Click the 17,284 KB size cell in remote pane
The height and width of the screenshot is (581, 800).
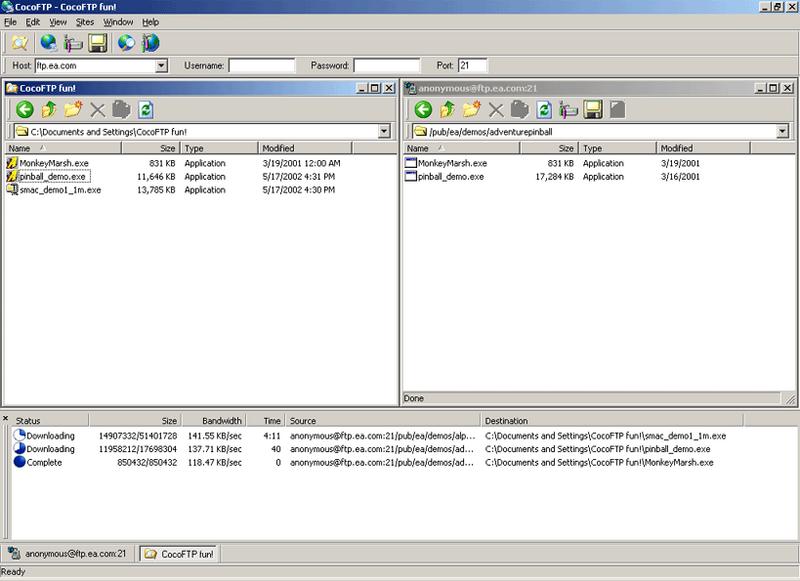(x=555, y=176)
